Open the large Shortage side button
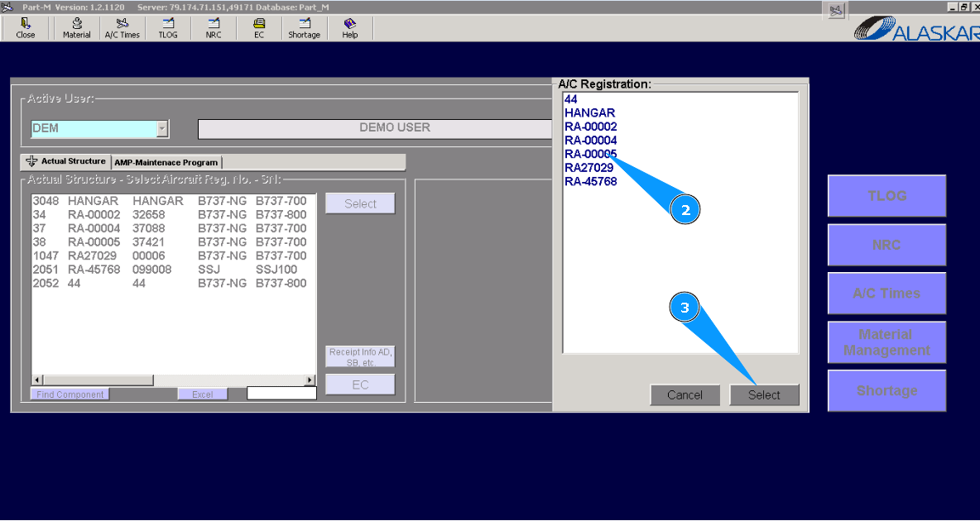This screenshot has width=980, height=521. [886, 390]
